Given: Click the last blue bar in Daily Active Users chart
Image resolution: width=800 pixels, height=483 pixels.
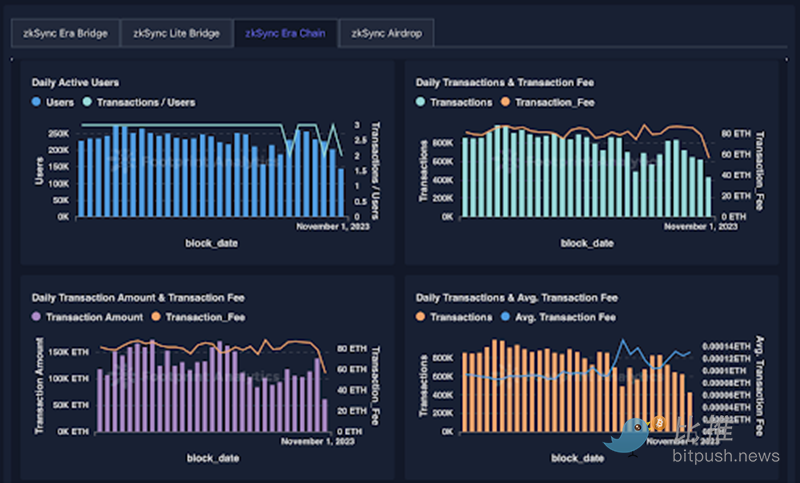Looking at the screenshot, I should click(x=340, y=193).
